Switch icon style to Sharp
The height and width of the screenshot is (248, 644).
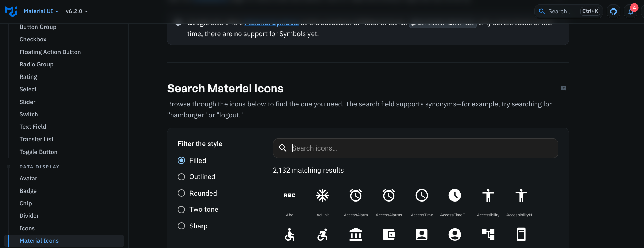coord(181,226)
